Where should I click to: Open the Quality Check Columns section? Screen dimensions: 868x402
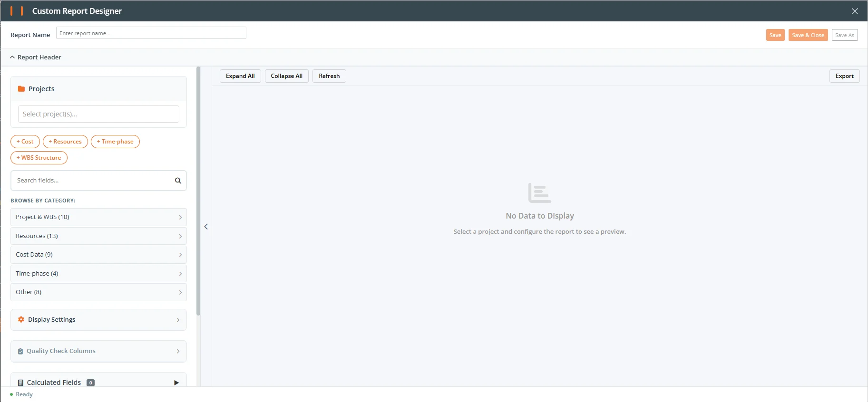[x=98, y=351]
